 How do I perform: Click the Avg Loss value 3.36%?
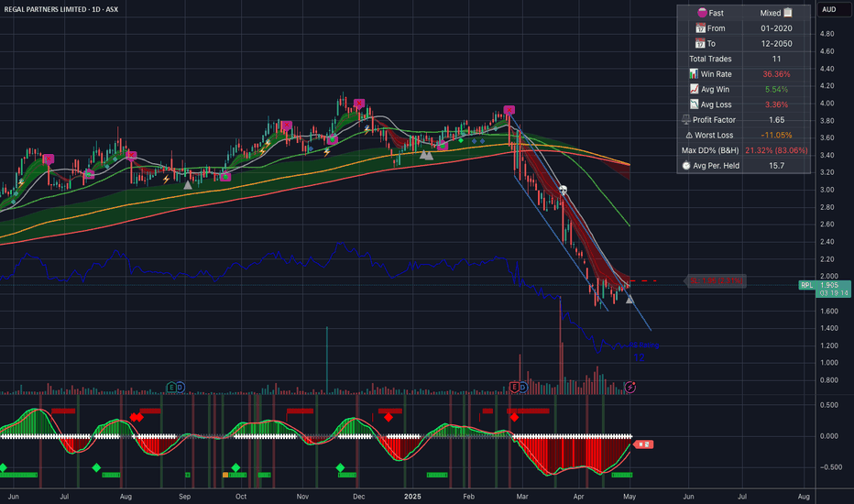point(776,104)
